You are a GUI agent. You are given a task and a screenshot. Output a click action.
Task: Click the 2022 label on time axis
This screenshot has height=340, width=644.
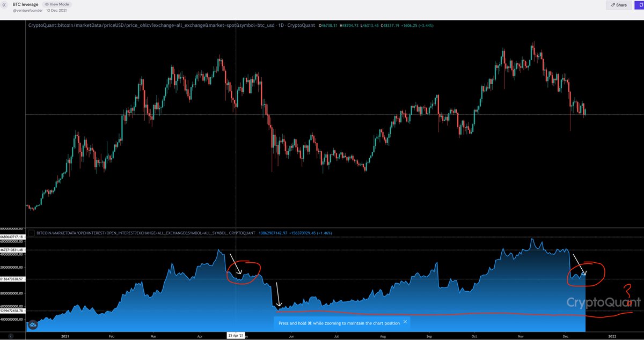coord(611,336)
